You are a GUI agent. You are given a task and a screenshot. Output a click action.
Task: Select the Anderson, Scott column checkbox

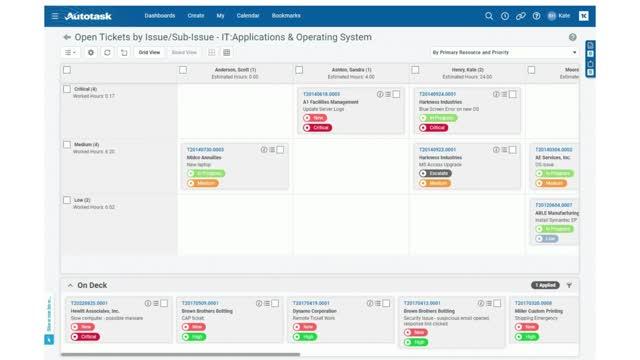(183, 70)
